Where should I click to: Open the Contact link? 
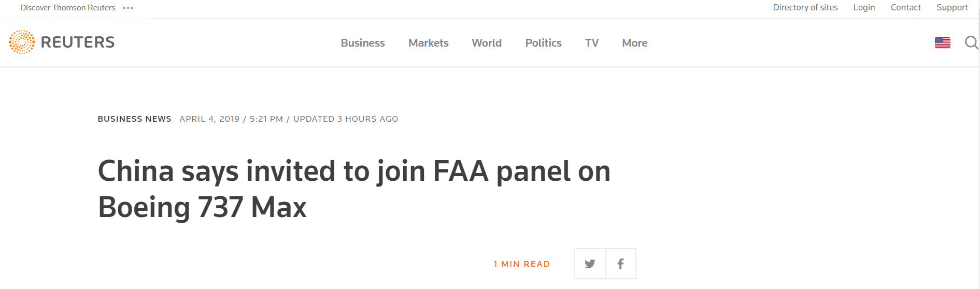pyautogui.click(x=905, y=7)
